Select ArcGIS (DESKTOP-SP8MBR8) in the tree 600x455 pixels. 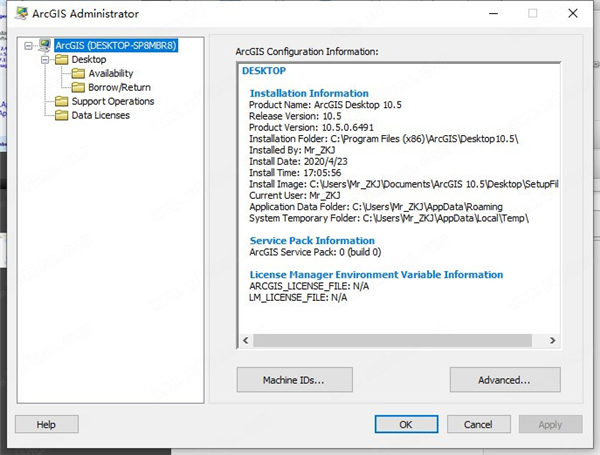coord(116,46)
